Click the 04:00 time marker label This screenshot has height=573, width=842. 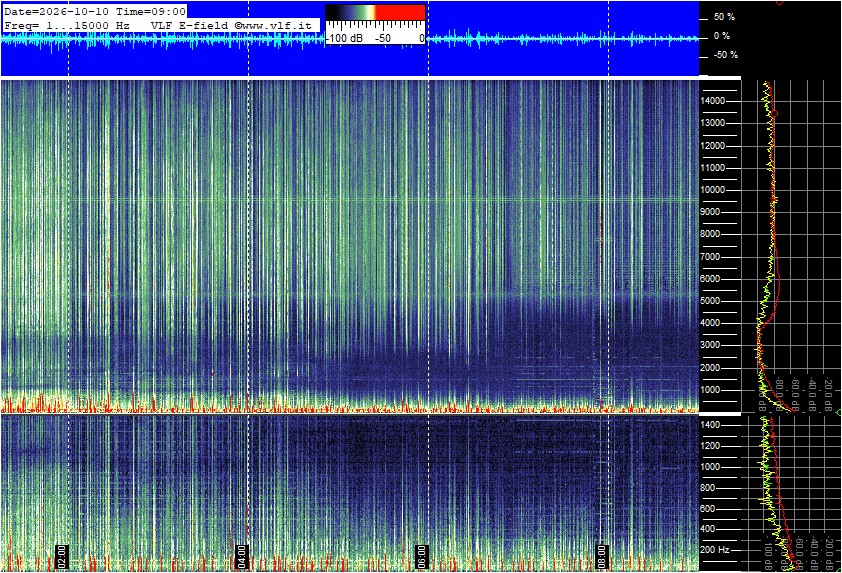242,556
